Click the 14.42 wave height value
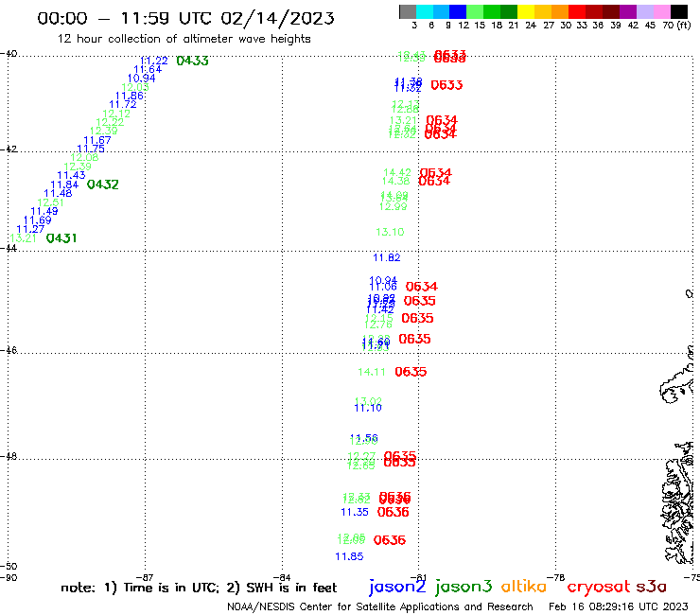 tap(397, 172)
